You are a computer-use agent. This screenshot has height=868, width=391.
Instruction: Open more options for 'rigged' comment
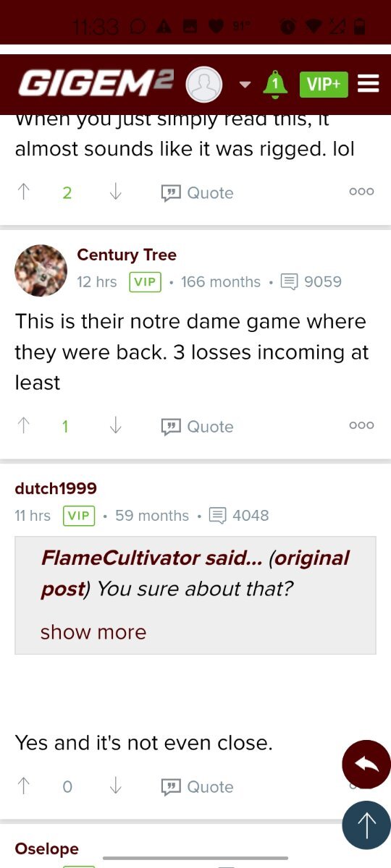tap(361, 192)
